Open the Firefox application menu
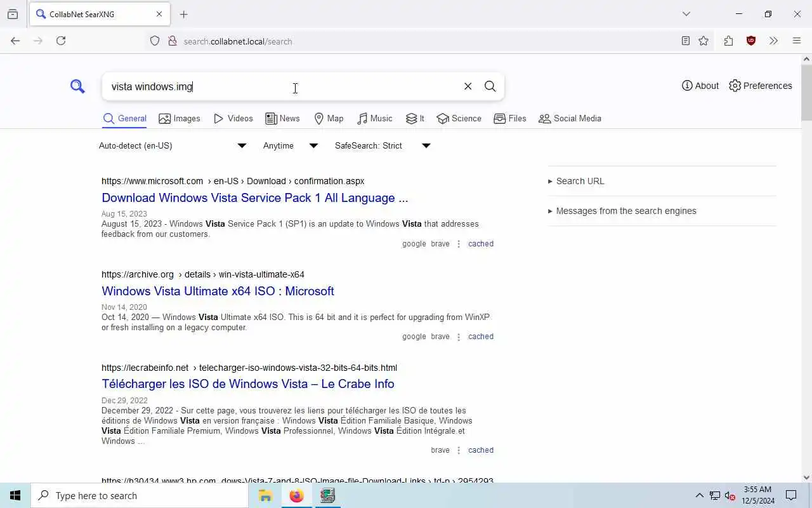The width and height of the screenshot is (812, 508). 797,41
